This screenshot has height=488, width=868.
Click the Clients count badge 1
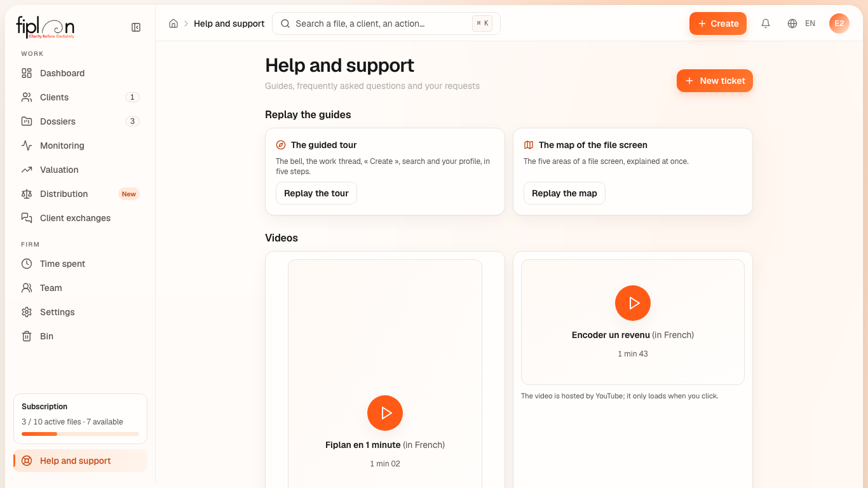[x=132, y=97]
